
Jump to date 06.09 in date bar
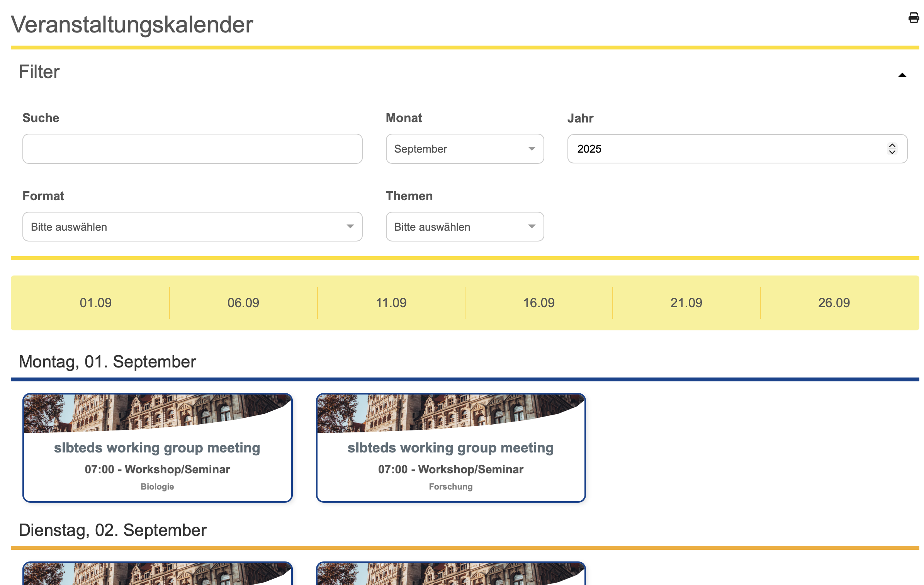(x=243, y=303)
